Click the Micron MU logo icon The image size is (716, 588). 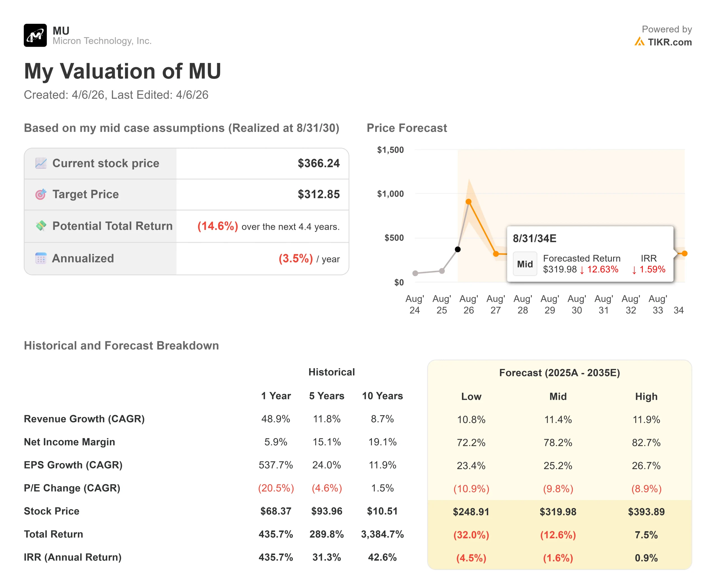point(35,35)
